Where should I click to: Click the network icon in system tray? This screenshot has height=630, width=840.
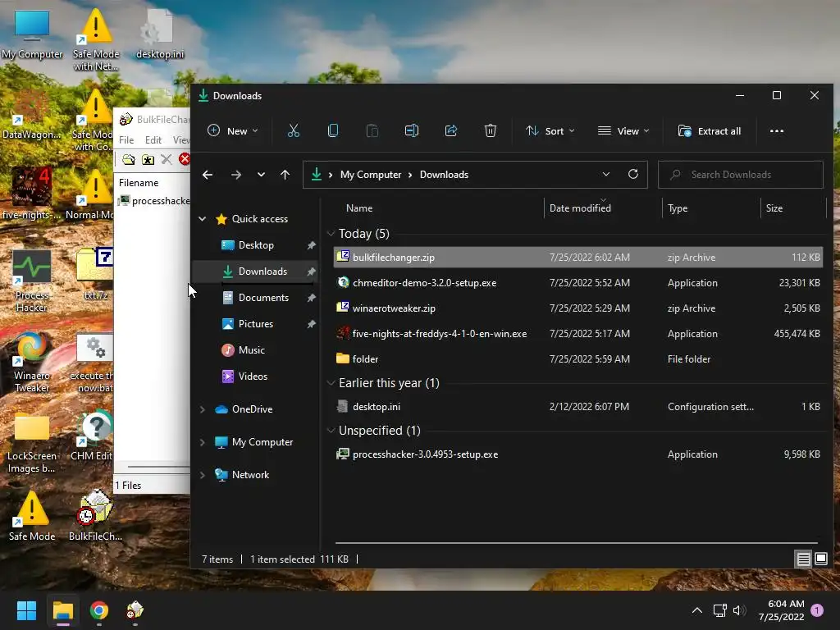(719, 610)
